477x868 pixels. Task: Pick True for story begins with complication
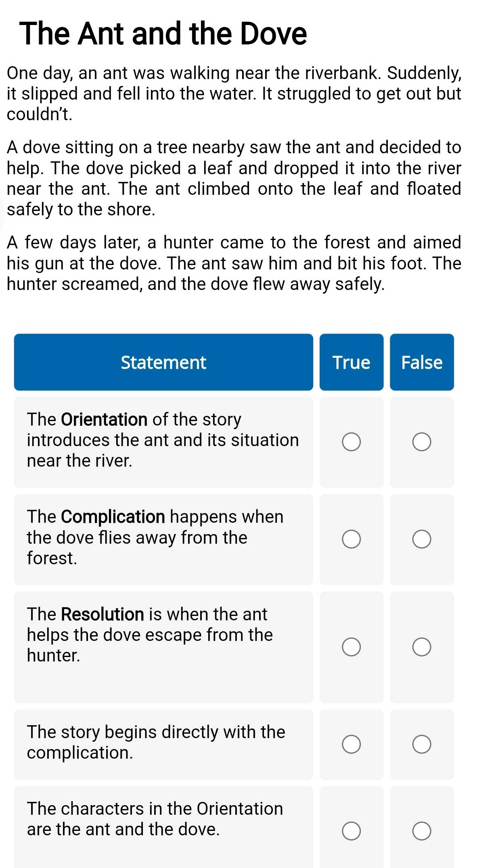pyautogui.click(x=351, y=744)
